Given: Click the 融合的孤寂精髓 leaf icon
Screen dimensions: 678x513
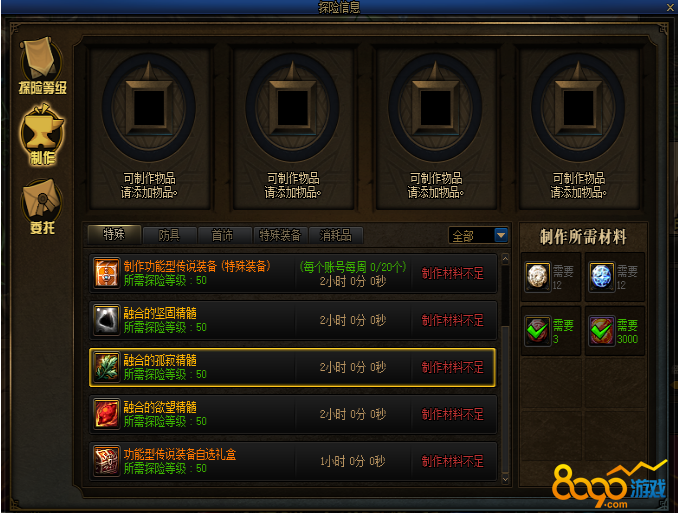Looking at the screenshot, I should pyautogui.click(x=106, y=368).
